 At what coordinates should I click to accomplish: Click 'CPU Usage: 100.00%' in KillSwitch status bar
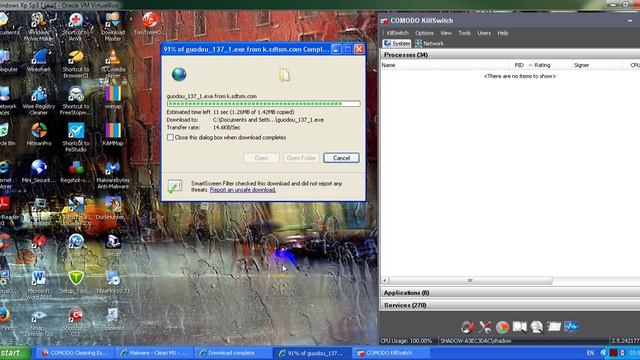pos(406,341)
